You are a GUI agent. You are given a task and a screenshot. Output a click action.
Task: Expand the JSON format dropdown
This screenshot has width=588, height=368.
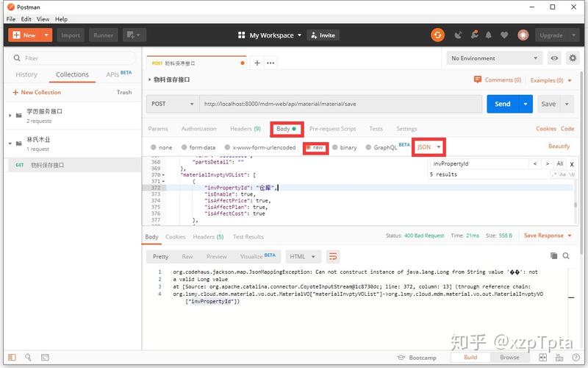tap(429, 147)
